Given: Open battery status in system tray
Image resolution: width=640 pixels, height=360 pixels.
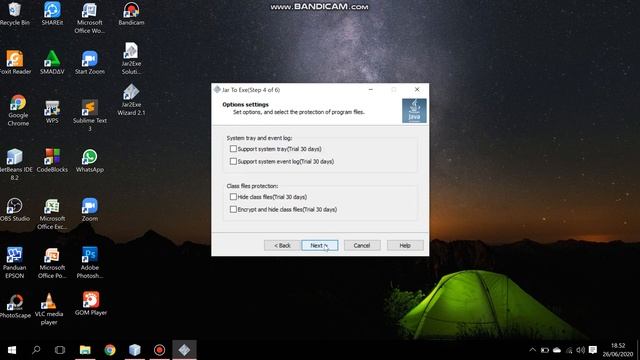Looking at the screenshot, I should [x=544, y=350].
